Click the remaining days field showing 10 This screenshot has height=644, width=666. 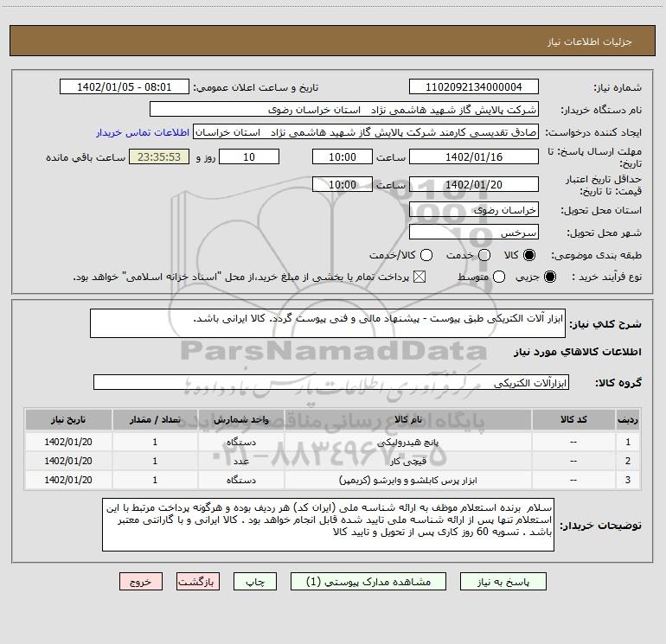[249, 156]
